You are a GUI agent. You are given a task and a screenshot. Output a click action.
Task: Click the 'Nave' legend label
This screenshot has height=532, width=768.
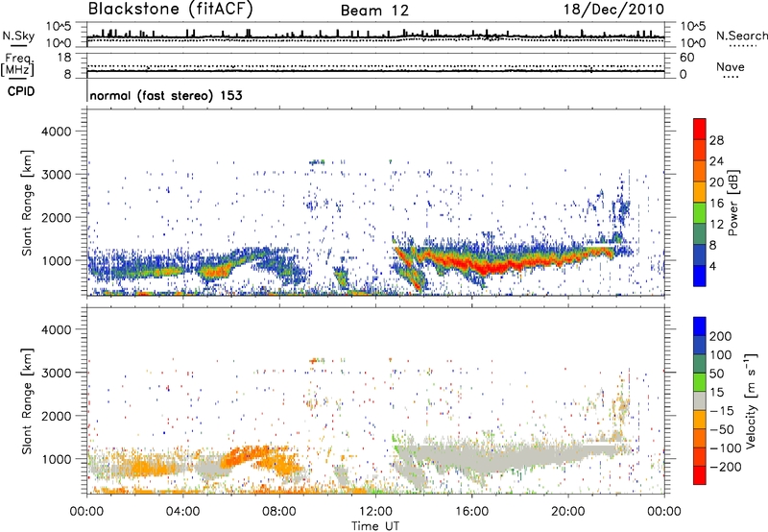[731, 66]
